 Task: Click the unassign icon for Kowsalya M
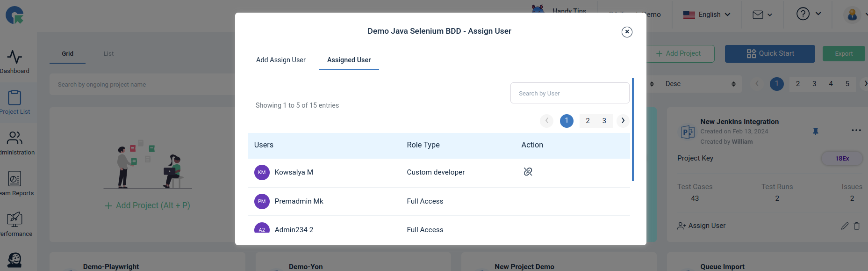(x=528, y=172)
